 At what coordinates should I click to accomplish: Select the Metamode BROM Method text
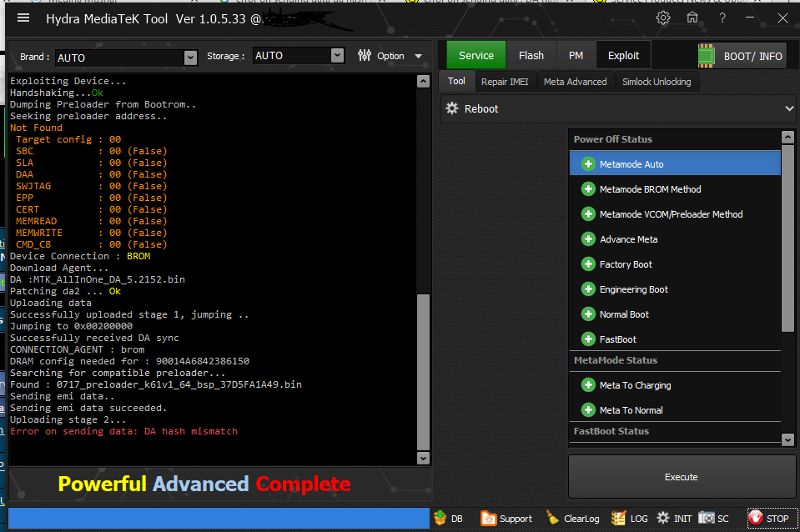click(650, 189)
